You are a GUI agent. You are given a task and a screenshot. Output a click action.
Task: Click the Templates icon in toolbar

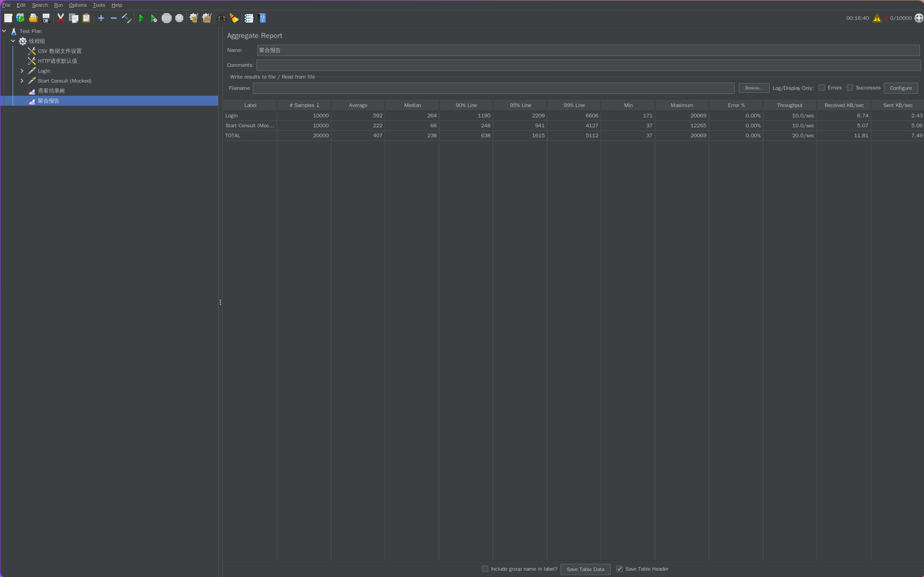pyautogui.click(x=20, y=19)
